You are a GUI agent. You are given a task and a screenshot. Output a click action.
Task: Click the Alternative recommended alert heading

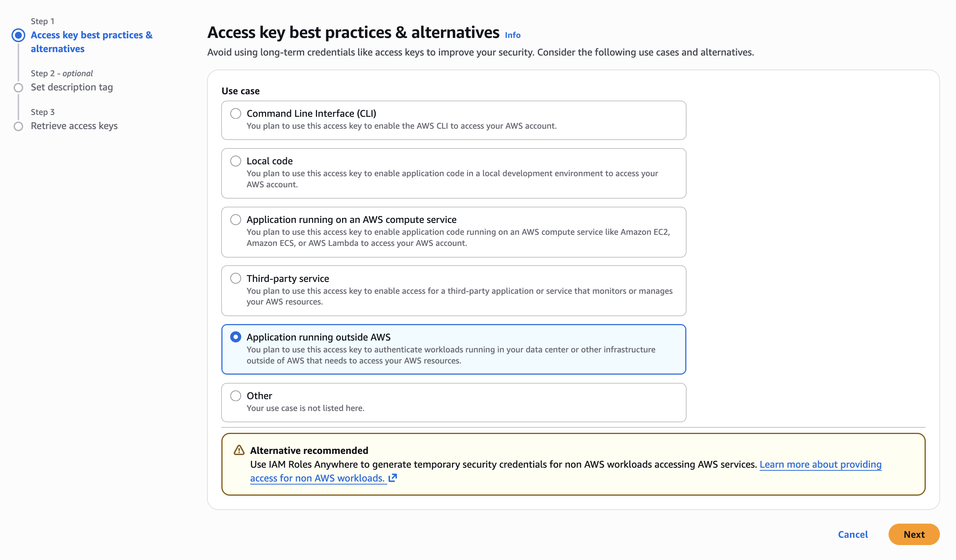point(309,450)
